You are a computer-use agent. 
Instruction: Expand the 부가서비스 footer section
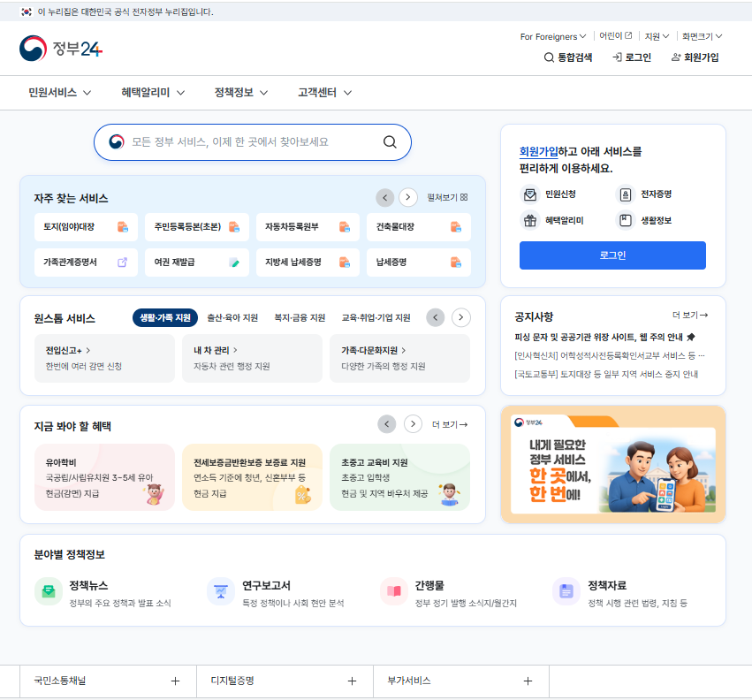click(461, 681)
